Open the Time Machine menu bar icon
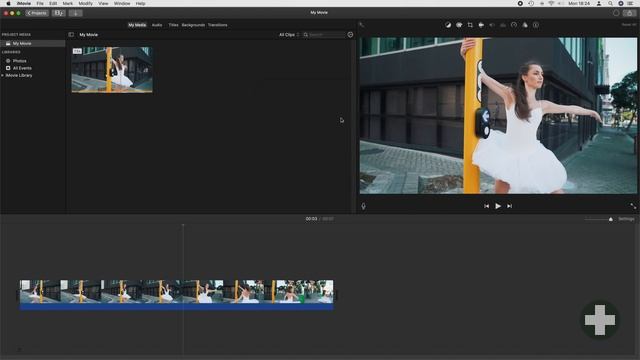The image size is (640, 360). pyautogui.click(x=531, y=3)
